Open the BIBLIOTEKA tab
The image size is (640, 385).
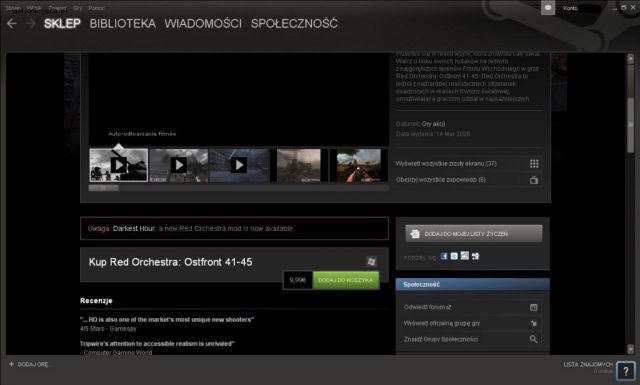coord(122,24)
